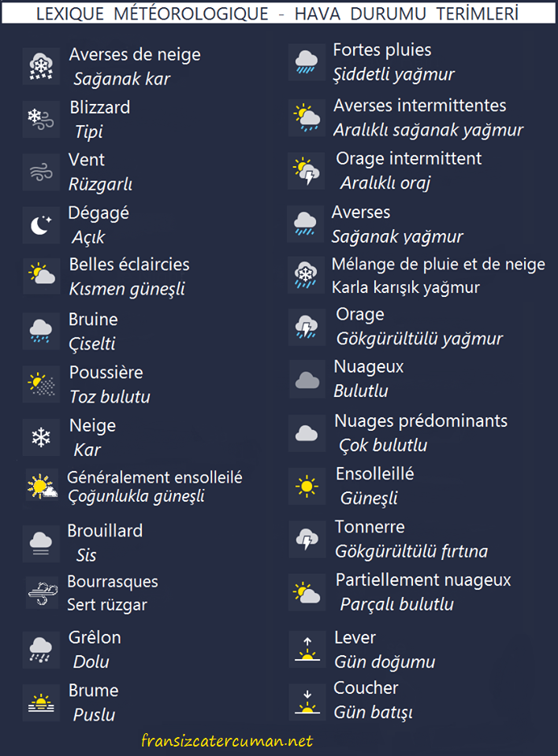The width and height of the screenshot is (558, 756).
Task: Click the Brume haze sun icon
Action: (x=41, y=702)
